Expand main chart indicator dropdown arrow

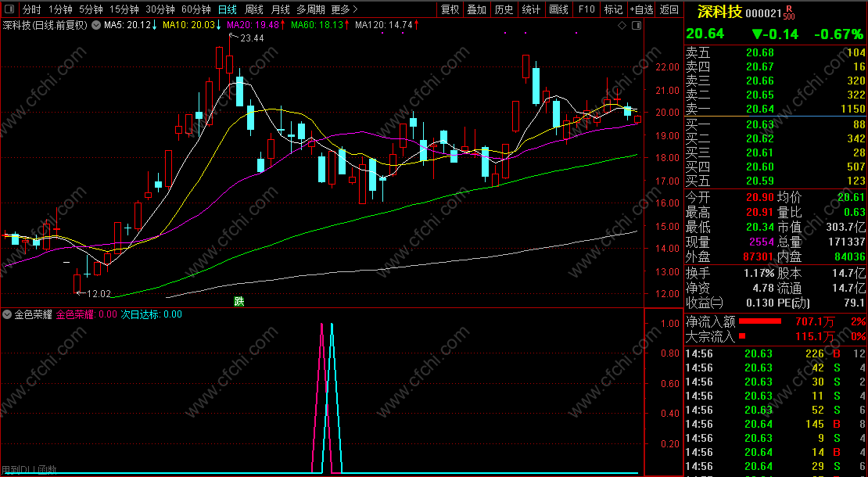(x=96, y=25)
